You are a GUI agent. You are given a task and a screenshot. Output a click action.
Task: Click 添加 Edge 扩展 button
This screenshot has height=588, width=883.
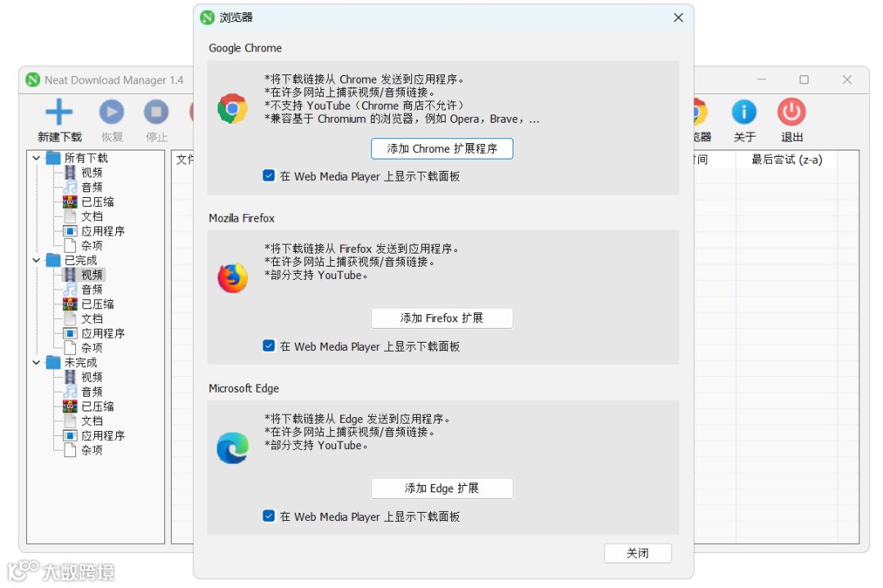442,488
